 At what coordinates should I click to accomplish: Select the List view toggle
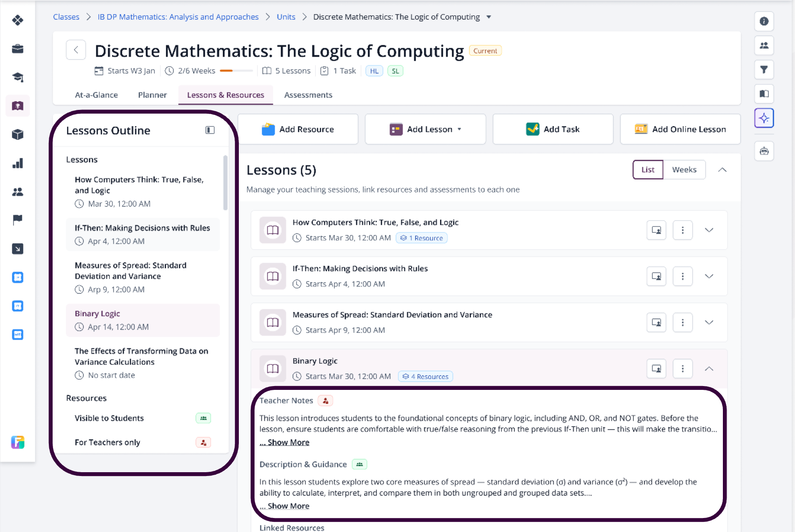pos(648,170)
